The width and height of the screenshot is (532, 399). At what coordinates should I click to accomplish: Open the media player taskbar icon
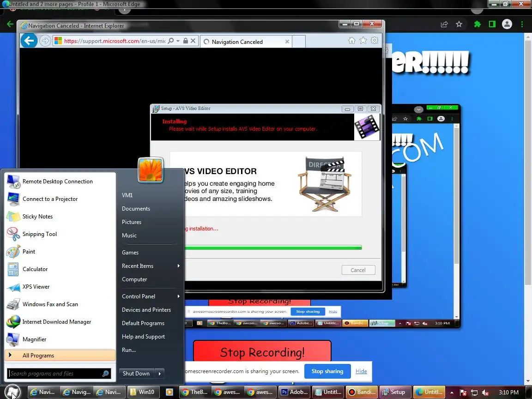coord(169,392)
